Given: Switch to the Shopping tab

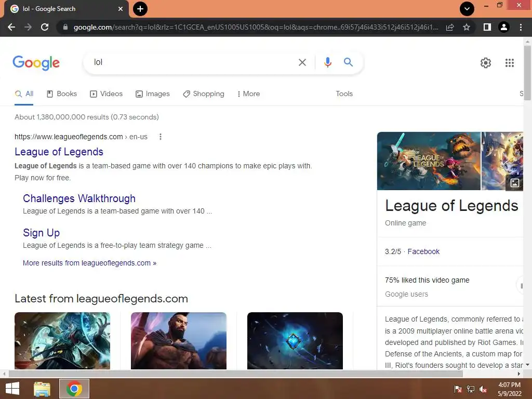Looking at the screenshot, I should [204, 94].
